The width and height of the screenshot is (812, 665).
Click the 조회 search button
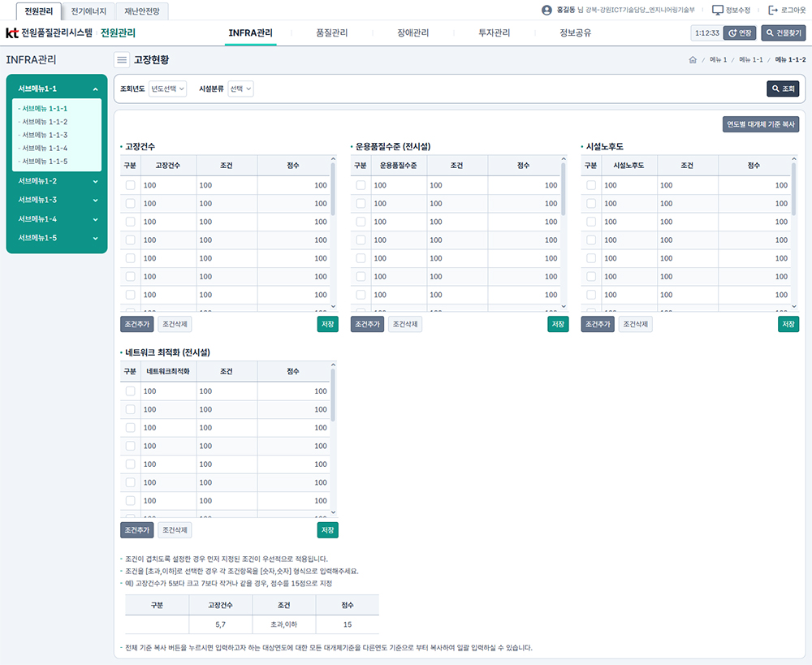783,89
